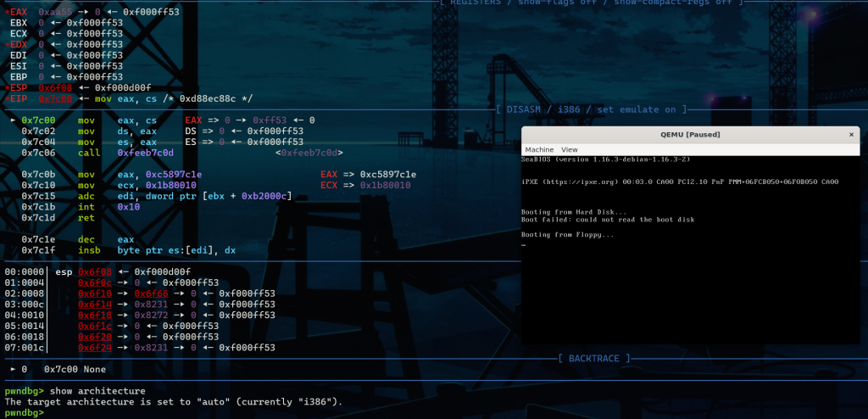Click the QEMU [Paused] title bar

689,135
